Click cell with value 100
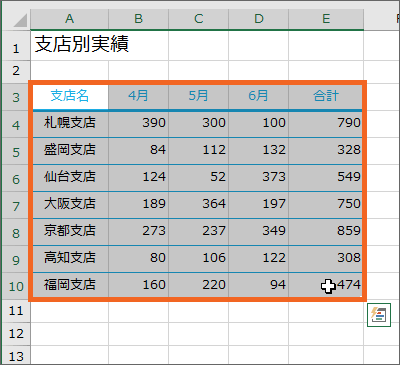 coord(258,124)
